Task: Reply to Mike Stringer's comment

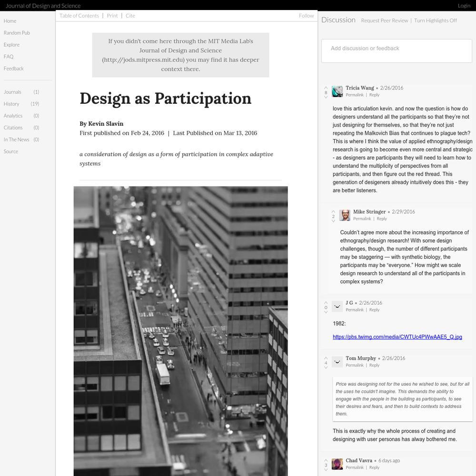Action: [382, 218]
